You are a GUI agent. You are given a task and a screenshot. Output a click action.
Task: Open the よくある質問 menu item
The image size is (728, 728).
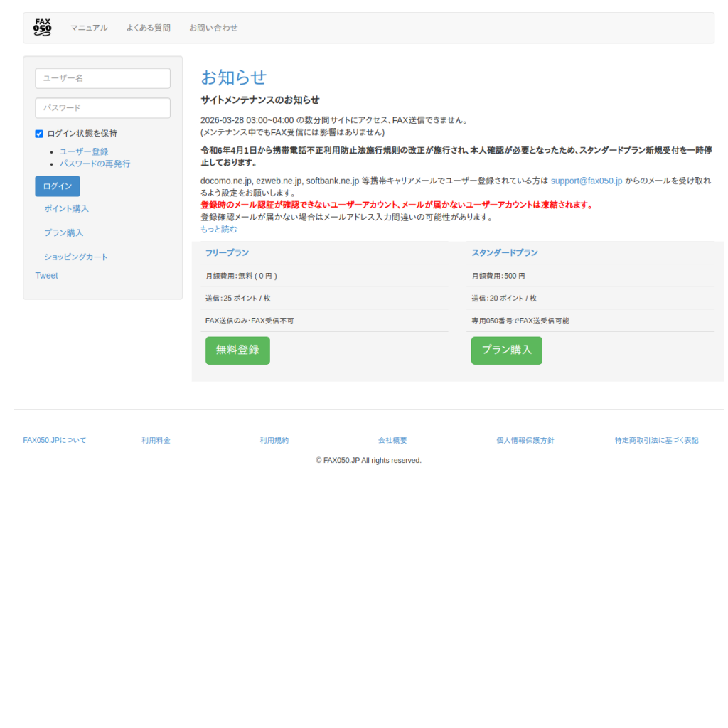pos(149,28)
